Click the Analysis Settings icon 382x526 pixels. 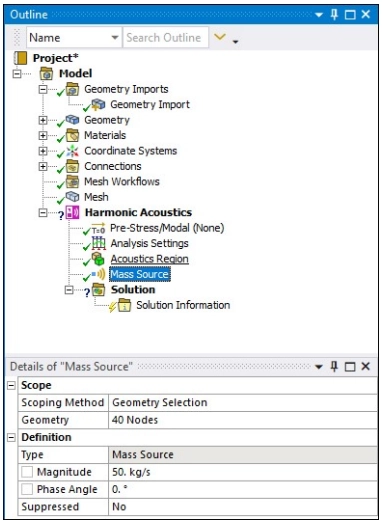point(98,243)
